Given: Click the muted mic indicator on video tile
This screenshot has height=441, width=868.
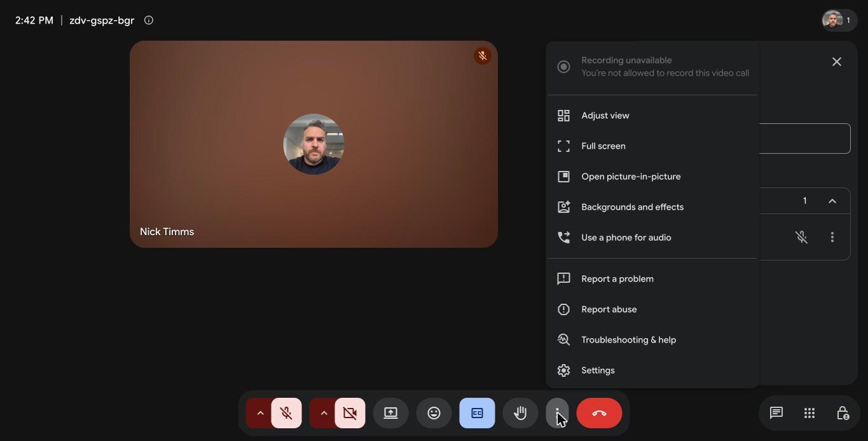Looking at the screenshot, I should click(482, 56).
